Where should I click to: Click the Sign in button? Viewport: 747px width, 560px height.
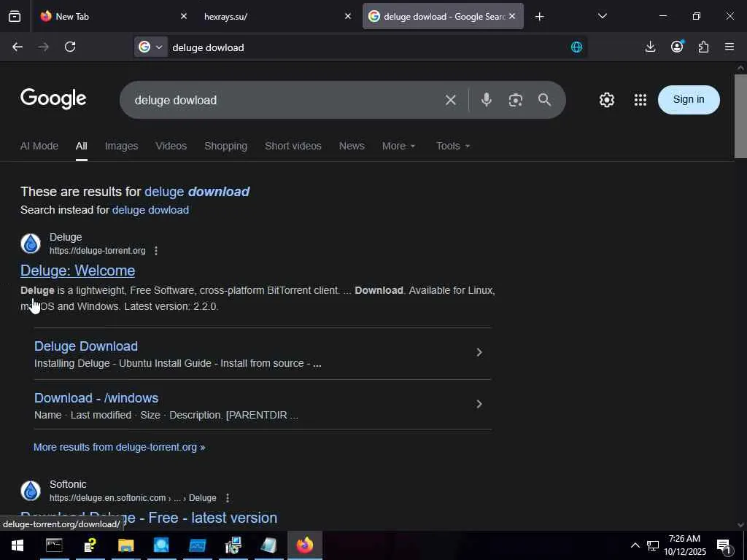[x=689, y=99]
